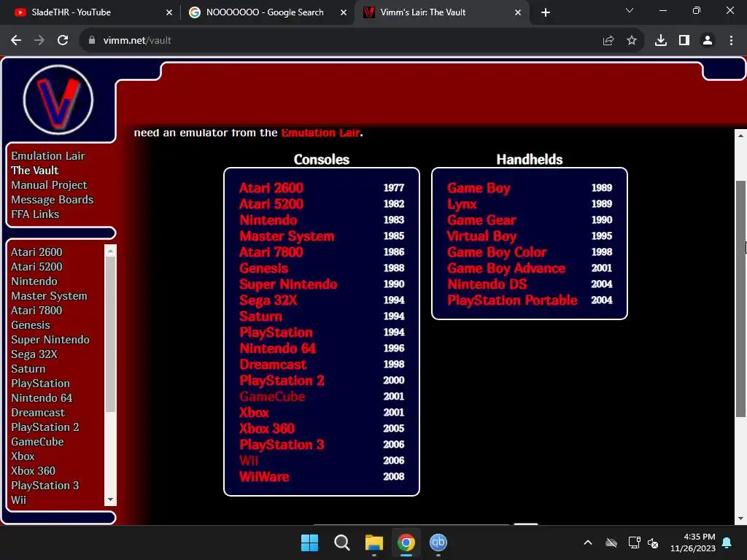
Task: Select Sega 32X in sidebar system list
Action: (34, 354)
